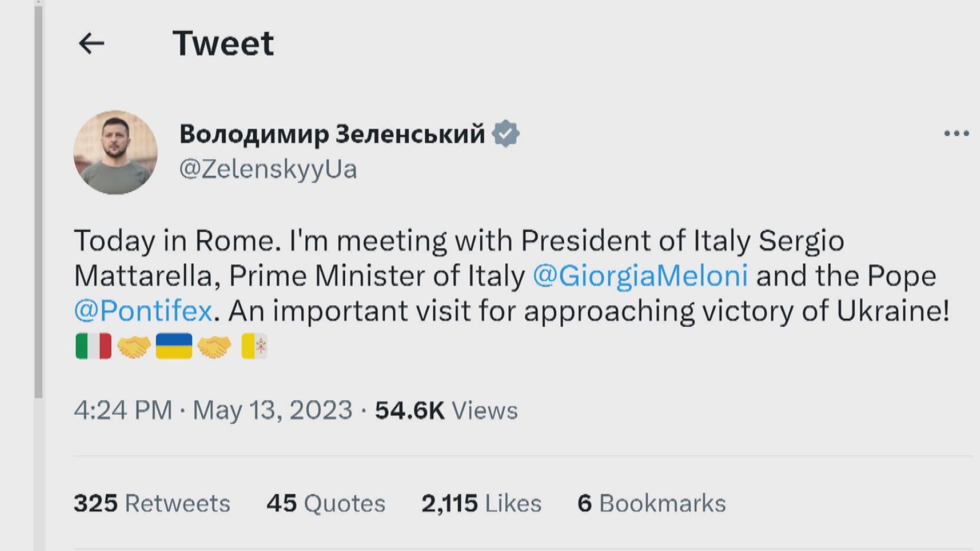Open the three-dot more options menu
The image size is (980, 551).
(x=956, y=134)
